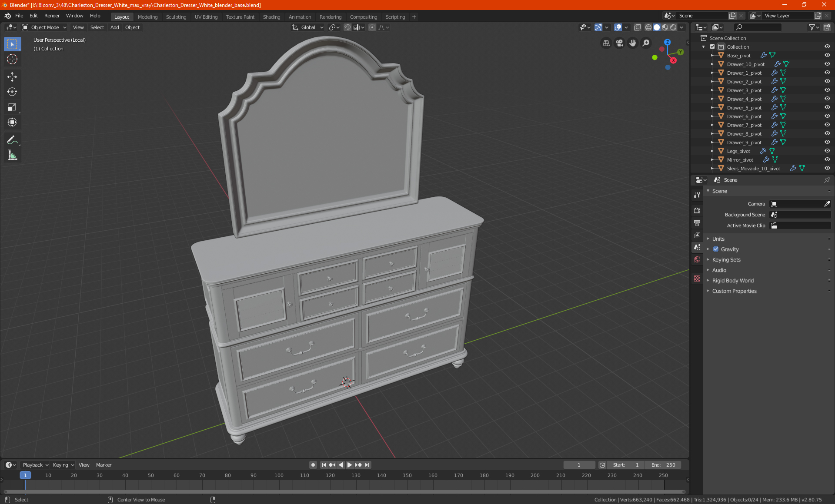Switch to the UV Editing workspace tab
The image size is (835, 504).
point(206,17)
